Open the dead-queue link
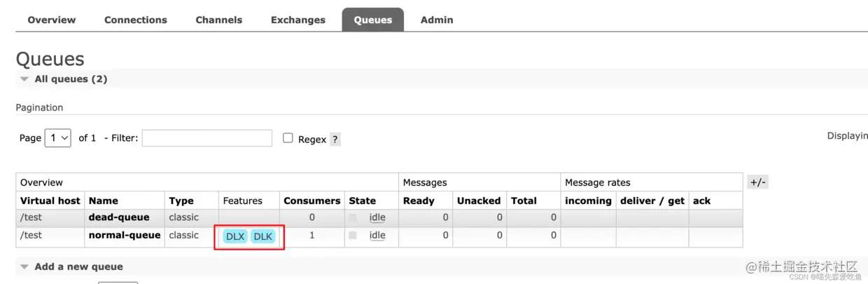Viewport: 868px width, 284px height. [119, 217]
